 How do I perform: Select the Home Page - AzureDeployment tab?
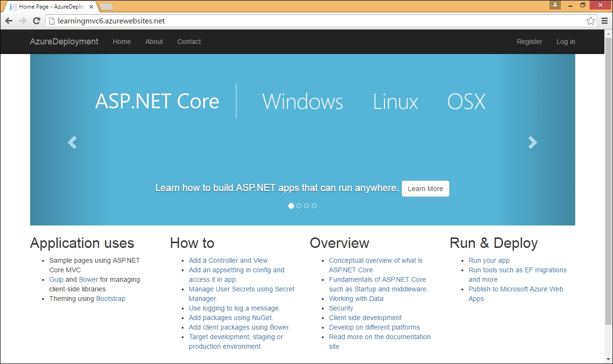52,7
